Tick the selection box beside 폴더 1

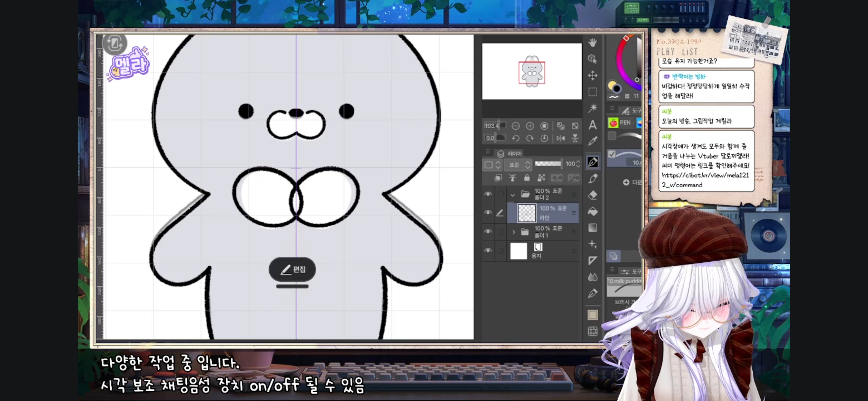pyautogui.click(x=501, y=232)
